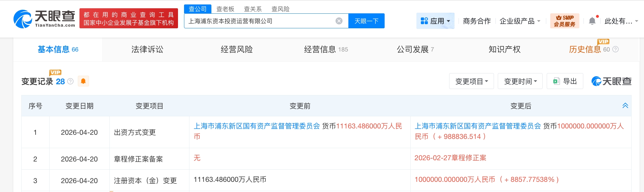644x192 pixels.
Task: Click the TianYanCha logo in header
Action: [x=44, y=19]
